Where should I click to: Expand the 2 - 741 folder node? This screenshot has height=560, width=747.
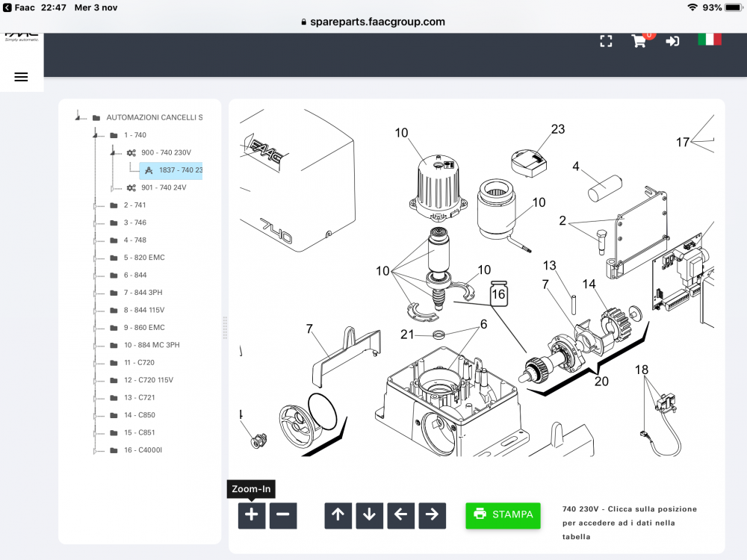[x=96, y=206]
